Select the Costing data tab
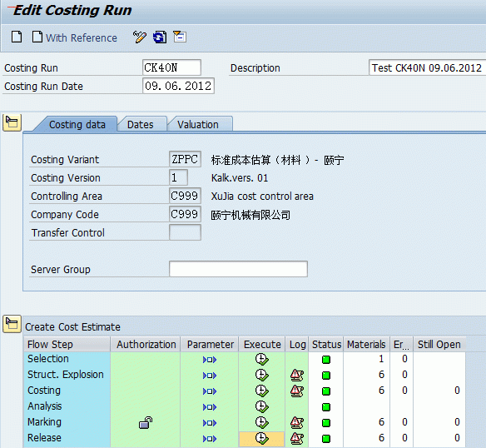Viewport: 486px width, 448px height. (x=77, y=124)
